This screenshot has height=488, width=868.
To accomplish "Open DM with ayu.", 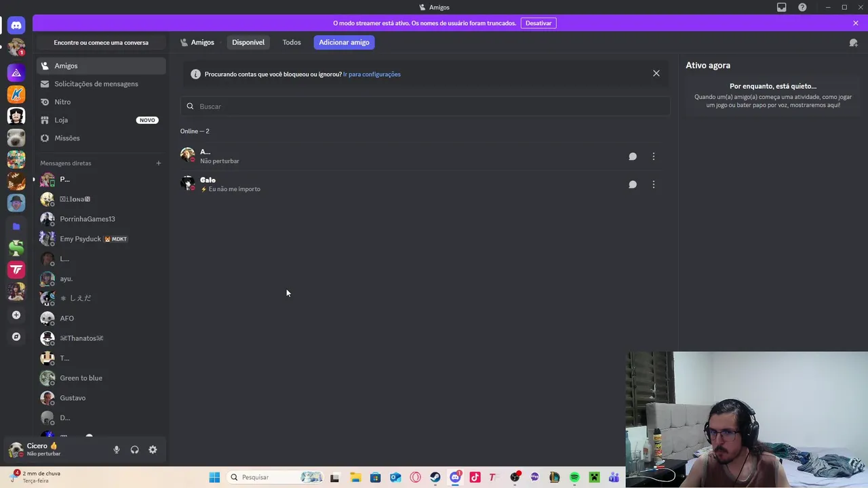I will click(x=101, y=279).
